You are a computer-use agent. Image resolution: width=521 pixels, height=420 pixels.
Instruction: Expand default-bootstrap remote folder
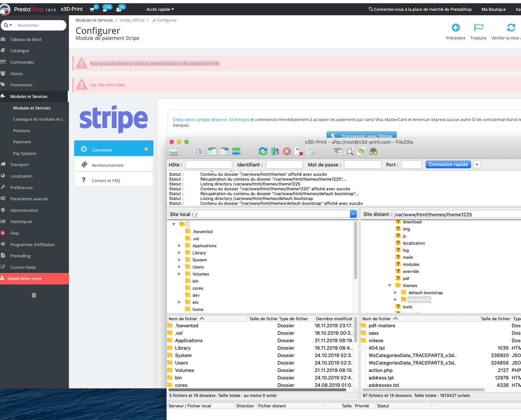[x=395, y=293]
